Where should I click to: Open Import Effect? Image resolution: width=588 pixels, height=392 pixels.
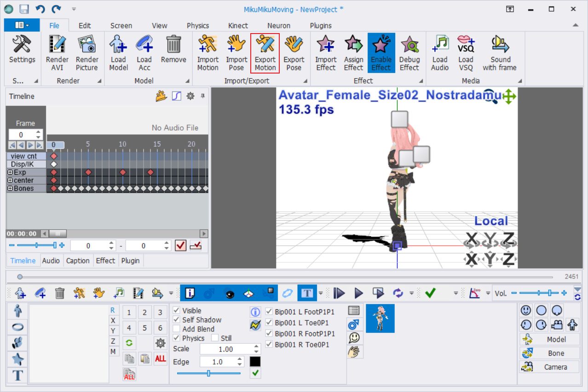coord(326,53)
